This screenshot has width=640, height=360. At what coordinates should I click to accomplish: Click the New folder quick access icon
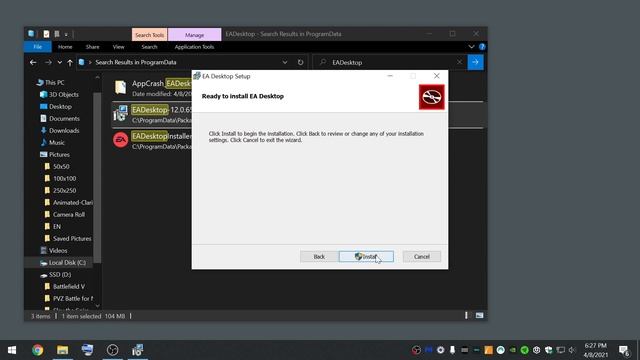tap(57, 34)
